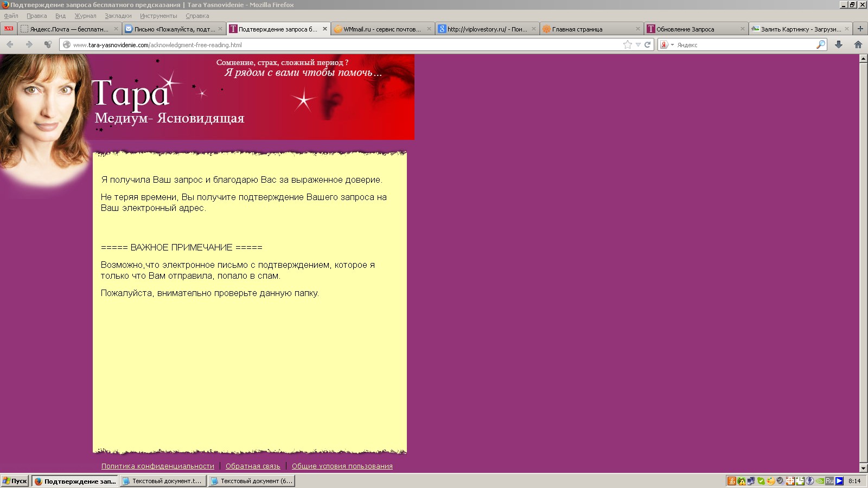The height and width of the screenshot is (488, 868).
Task: Click the NVIDIA tray icon
Action: point(820,481)
